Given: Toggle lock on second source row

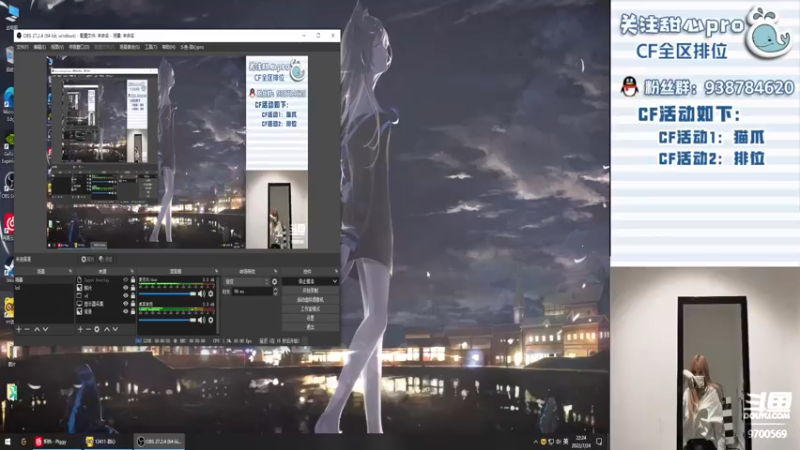Looking at the screenshot, I should coord(133,288).
